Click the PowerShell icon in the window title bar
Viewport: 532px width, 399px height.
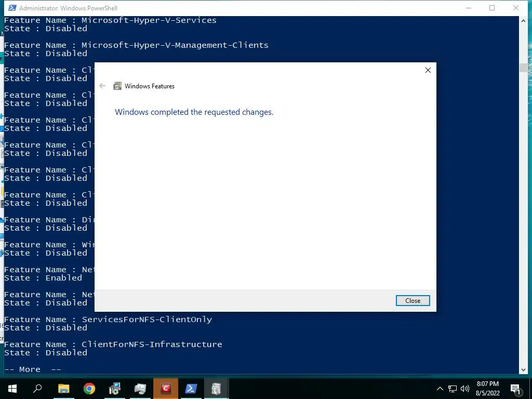(12, 8)
